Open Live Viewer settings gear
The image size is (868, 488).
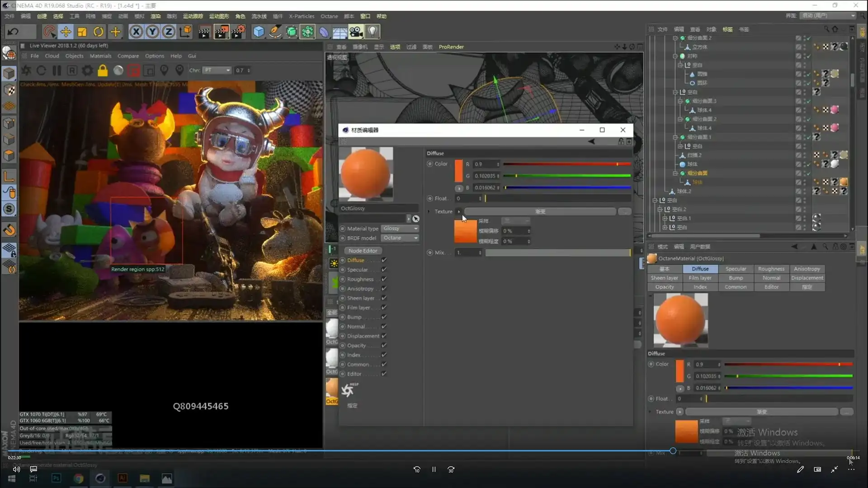pyautogui.click(x=87, y=70)
